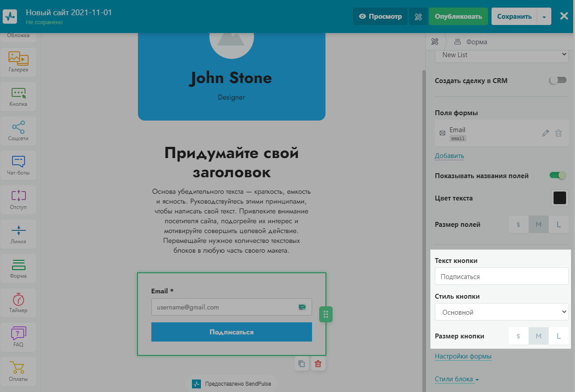
Task: Set field size to S
Action: point(518,225)
